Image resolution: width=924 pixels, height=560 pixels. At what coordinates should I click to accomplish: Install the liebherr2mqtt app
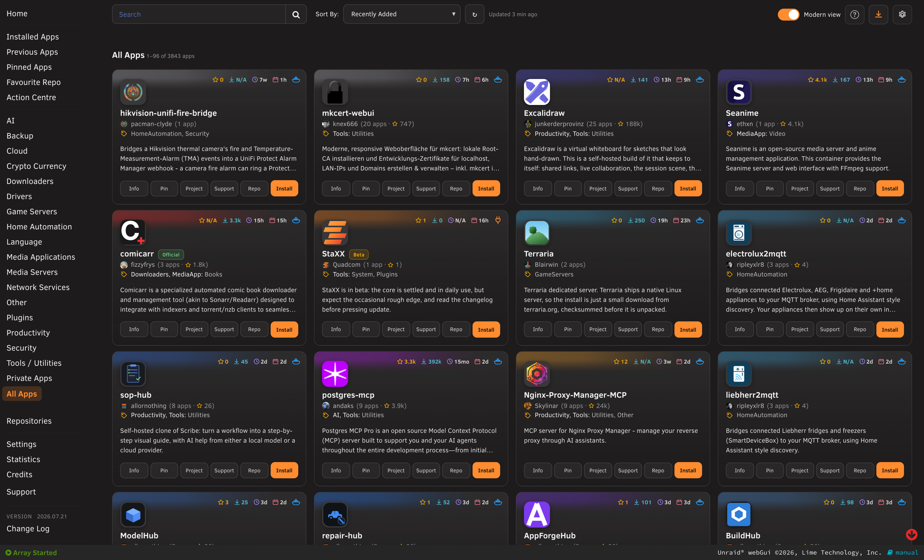[890, 470]
